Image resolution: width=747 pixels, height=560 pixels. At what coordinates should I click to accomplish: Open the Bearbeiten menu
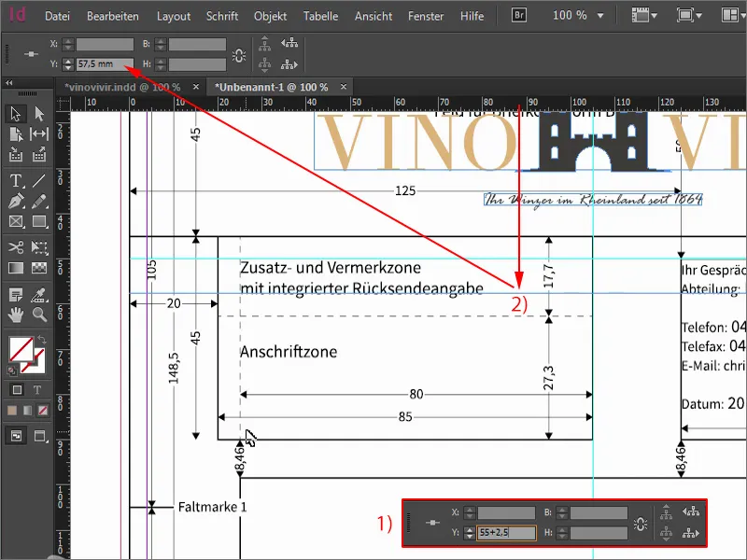point(113,16)
